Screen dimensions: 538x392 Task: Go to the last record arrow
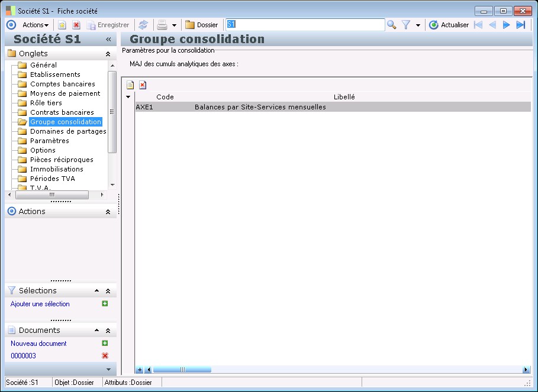(x=521, y=25)
